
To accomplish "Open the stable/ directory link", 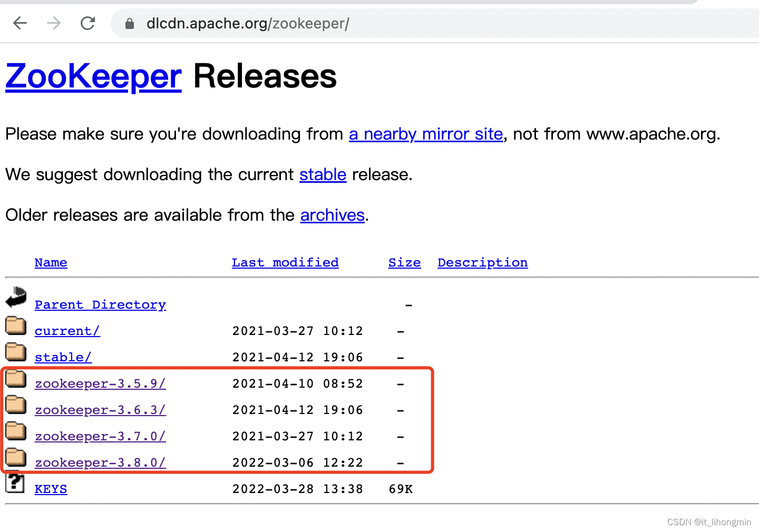I will (63, 357).
